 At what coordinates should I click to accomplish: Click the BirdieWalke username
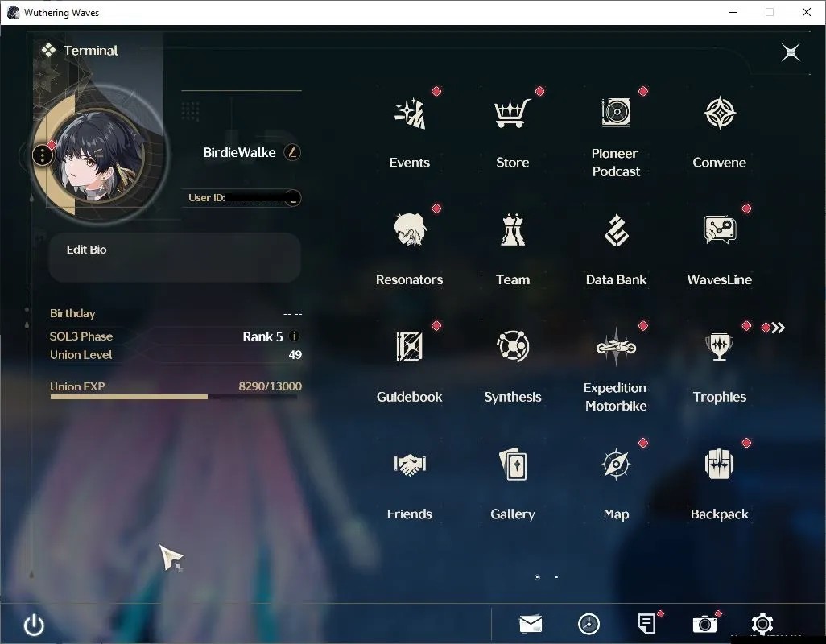point(239,153)
